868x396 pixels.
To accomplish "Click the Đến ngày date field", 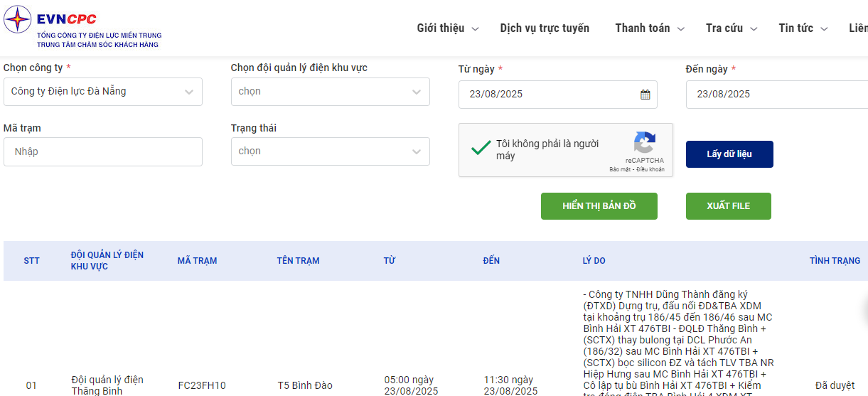I will (x=777, y=95).
